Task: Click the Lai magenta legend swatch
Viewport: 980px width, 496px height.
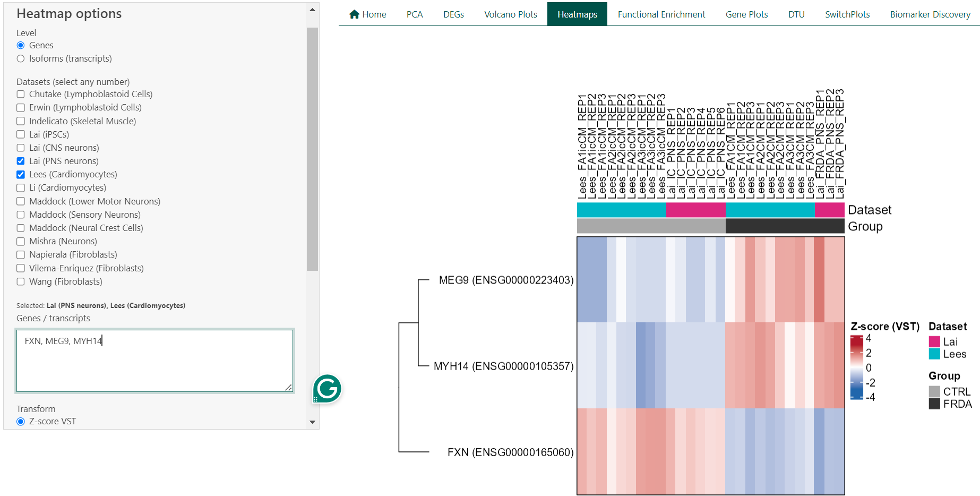Action: pos(934,341)
